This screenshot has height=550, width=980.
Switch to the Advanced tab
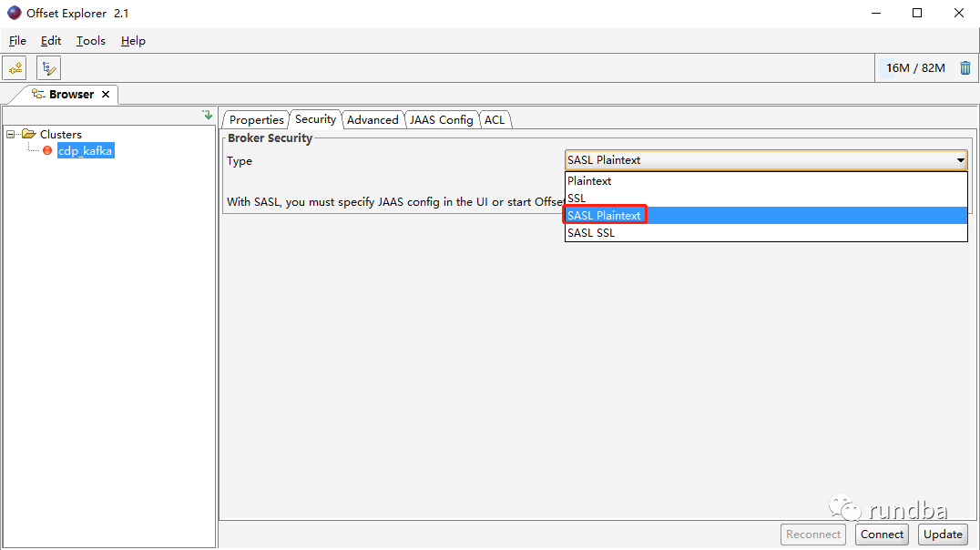(x=373, y=120)
